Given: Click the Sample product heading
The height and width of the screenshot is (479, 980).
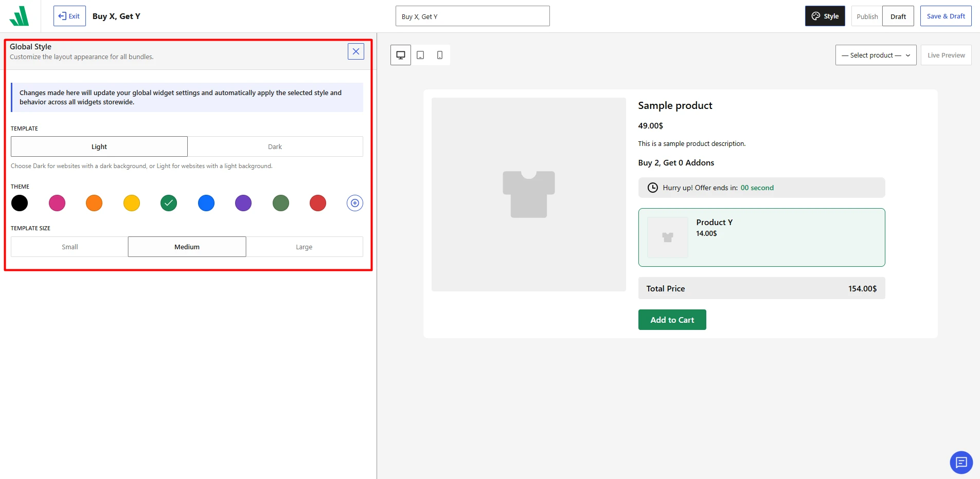Looking at the screenshot, I should click(675, 105).
